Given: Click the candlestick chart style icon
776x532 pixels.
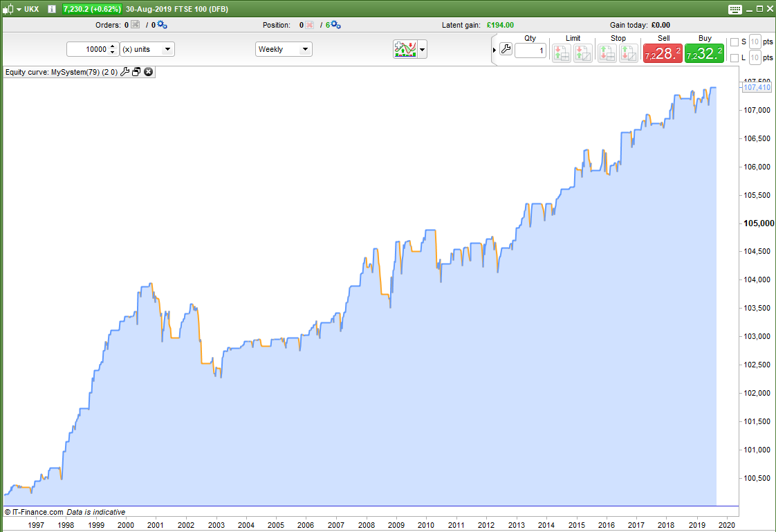Looking at the screenshot, I should tap(8, 9).
